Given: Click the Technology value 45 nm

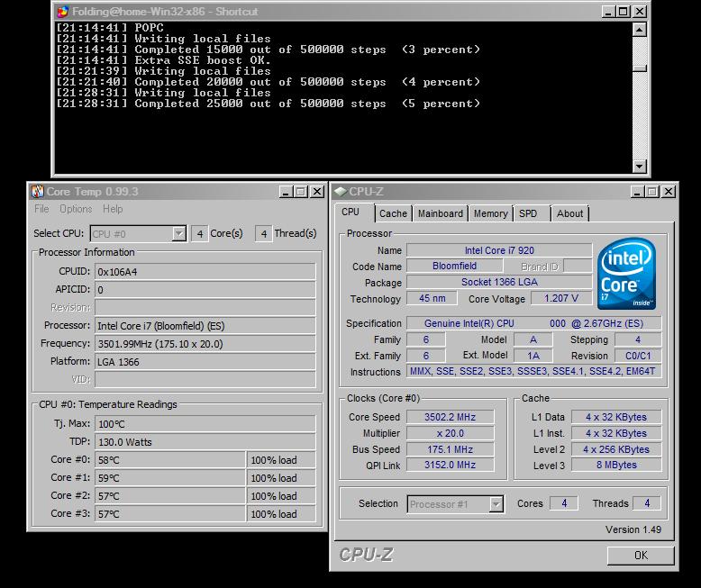Looking at the screenshot, I should click(x=432, y=298).
